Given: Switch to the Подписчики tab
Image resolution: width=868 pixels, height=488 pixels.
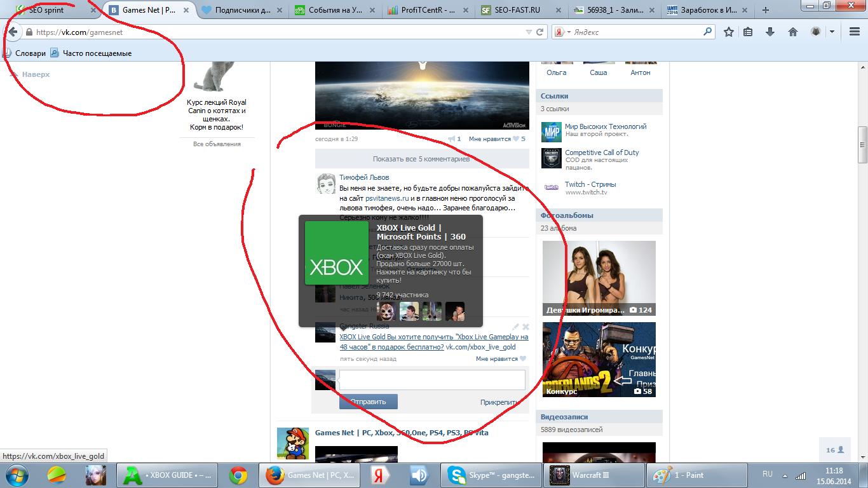Looking at the screenshot, I should 242,10.
